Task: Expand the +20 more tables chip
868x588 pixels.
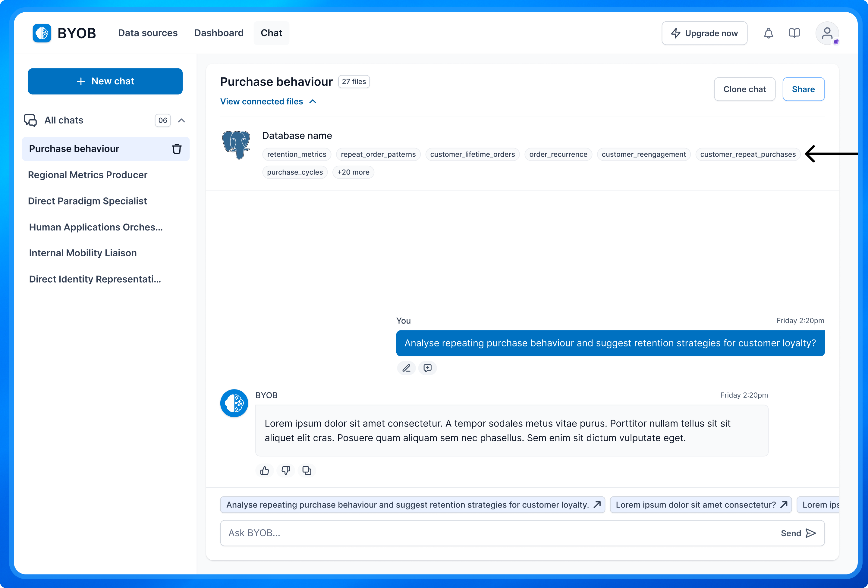Action: [353, 172]
